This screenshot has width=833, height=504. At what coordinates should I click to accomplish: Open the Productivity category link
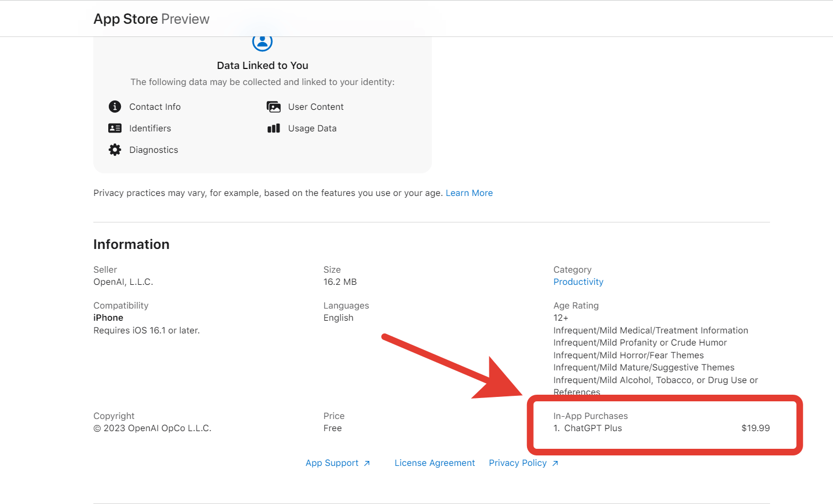578,282
